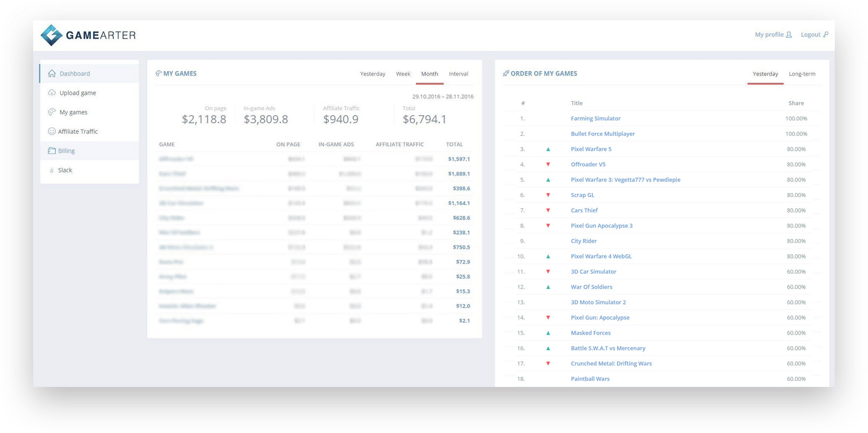Switch to the Long-term tab

[x=802, y=74]
